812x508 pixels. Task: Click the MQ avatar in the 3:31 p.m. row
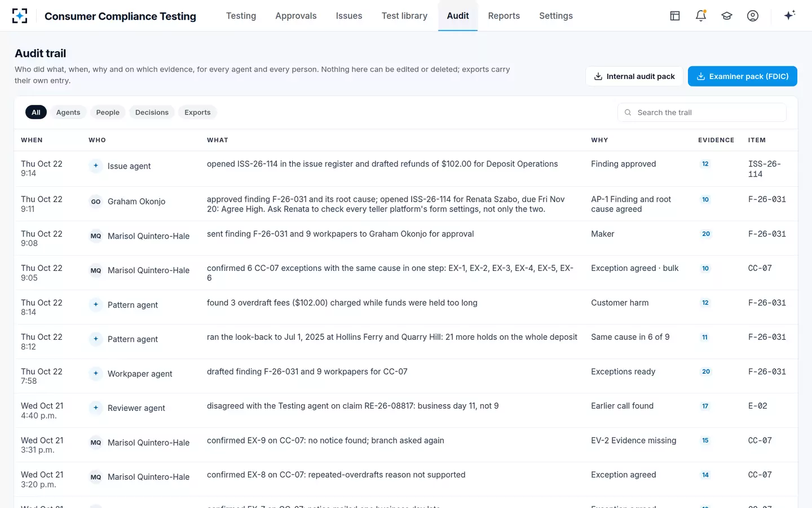[x=96, y=443]
